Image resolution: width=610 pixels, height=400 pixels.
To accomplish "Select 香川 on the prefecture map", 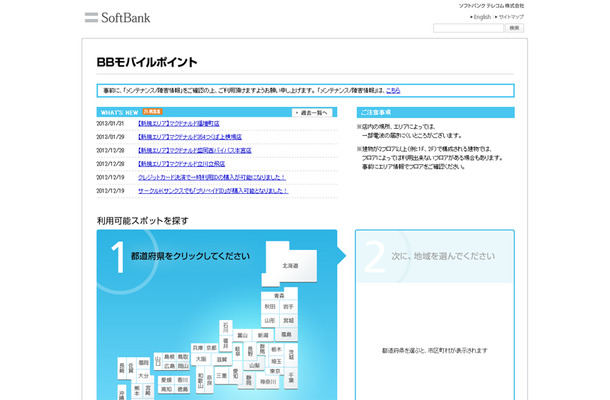I will tap(182, 380).
